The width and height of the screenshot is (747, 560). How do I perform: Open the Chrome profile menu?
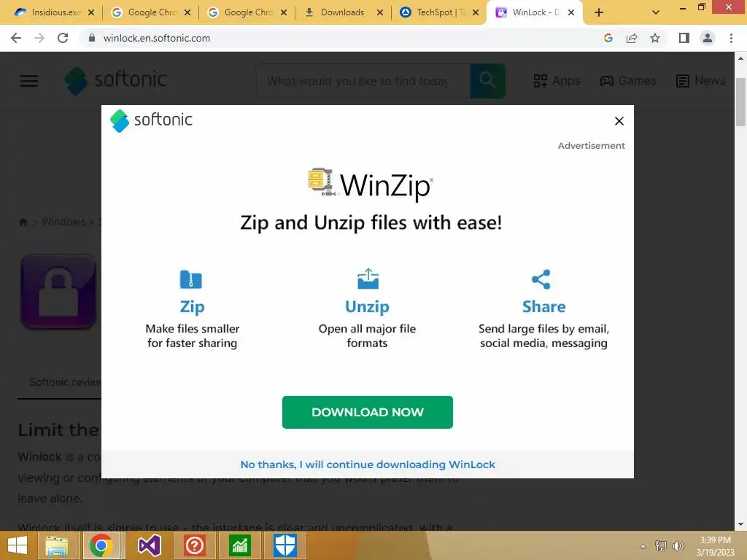click(708, 38)
